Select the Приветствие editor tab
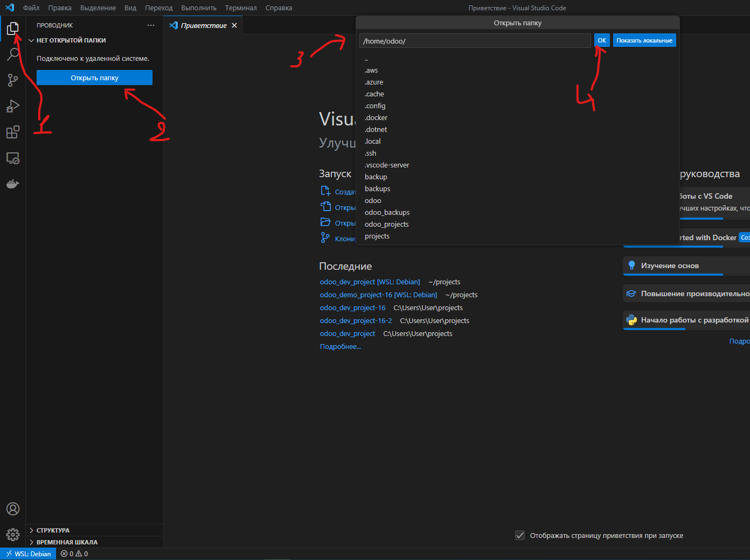 point(204,25)
